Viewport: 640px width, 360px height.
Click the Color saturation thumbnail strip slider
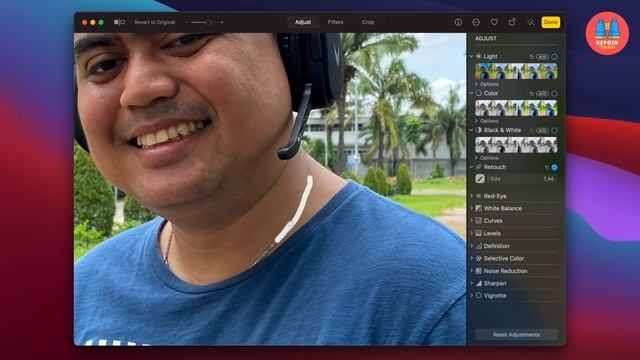[516, 108]
